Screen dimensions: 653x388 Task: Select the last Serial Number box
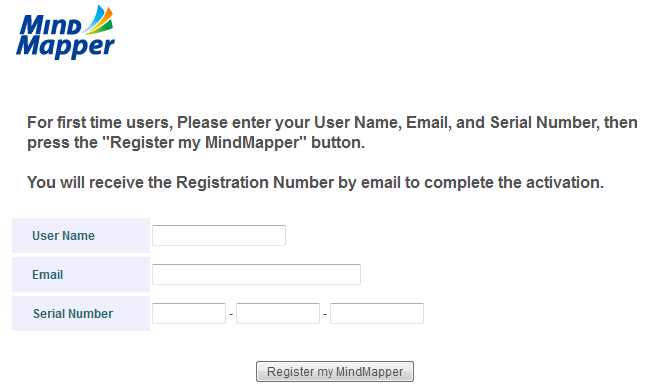[x=377, y=313]
